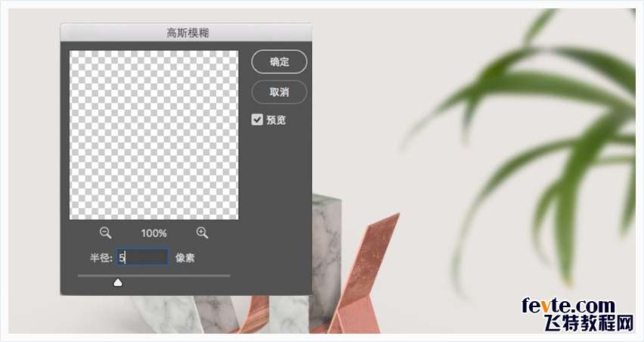Click the fevte.com watermark logo

pos(569,306)
